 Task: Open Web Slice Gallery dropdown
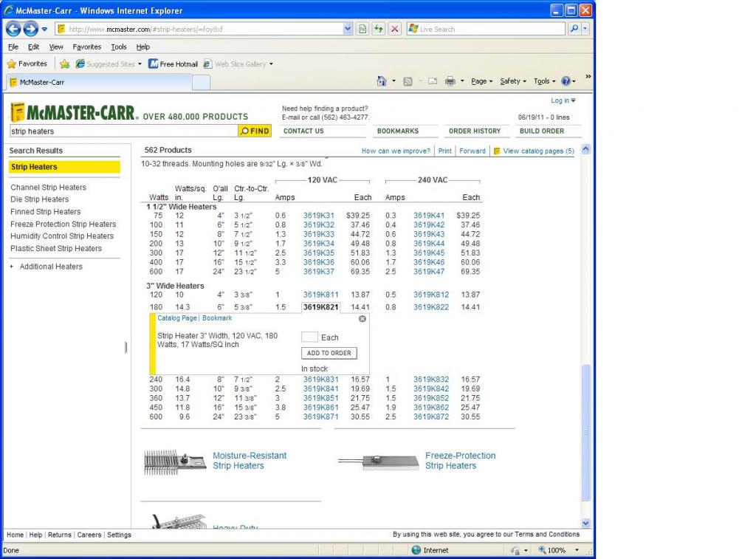coord(271,64)
